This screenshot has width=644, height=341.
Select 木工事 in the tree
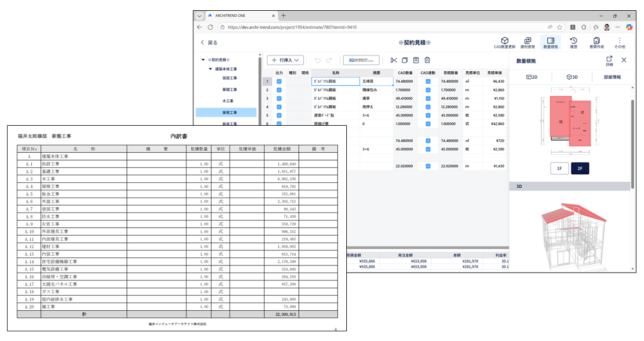pos(227,101)
